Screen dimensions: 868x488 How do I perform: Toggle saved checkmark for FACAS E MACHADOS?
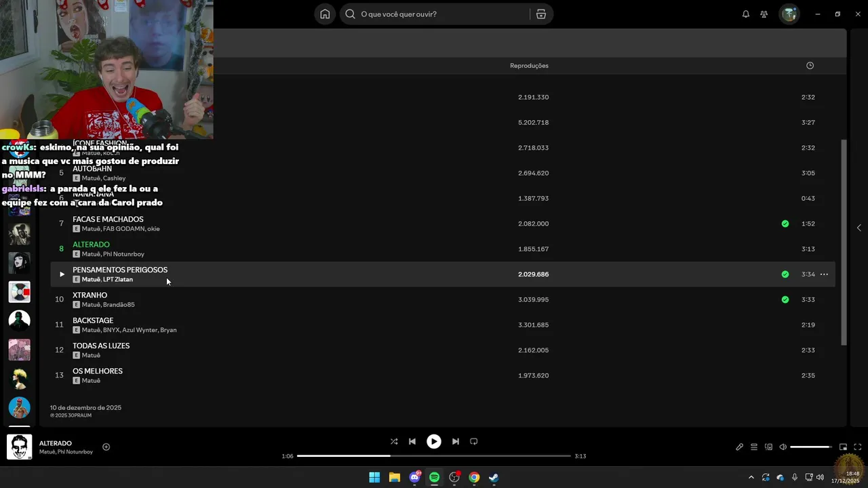pos(785,224)
